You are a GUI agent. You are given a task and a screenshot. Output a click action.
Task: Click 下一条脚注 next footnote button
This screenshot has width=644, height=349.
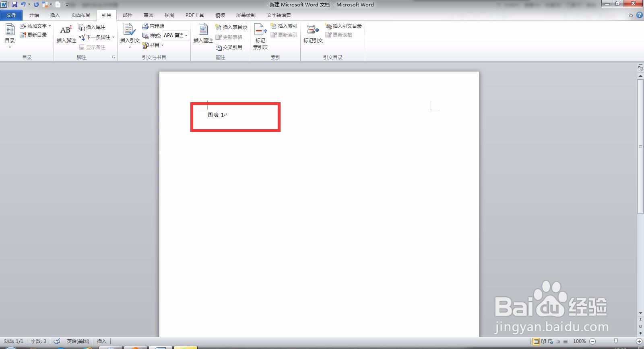pyautogui.click(x=95, y=37)
